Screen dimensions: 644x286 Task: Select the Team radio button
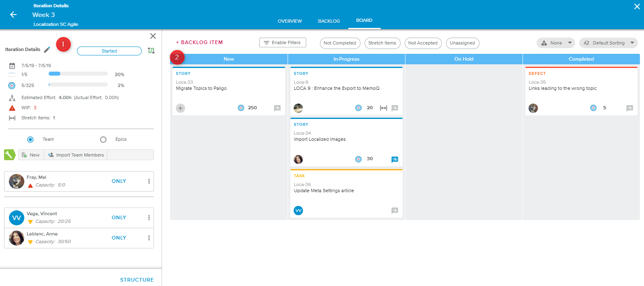(x=30, y=140)
